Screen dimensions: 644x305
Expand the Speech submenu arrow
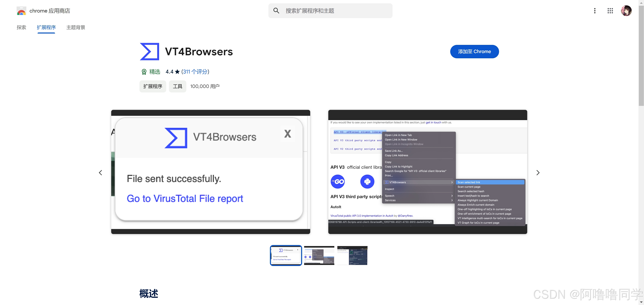452,196
